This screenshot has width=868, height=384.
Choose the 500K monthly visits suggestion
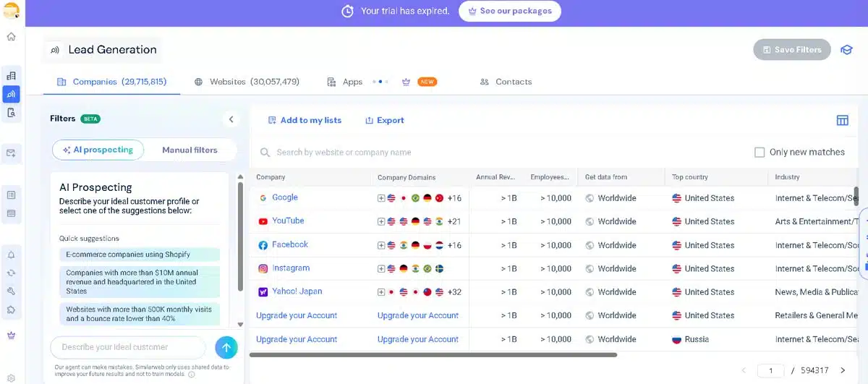(140, 314)
